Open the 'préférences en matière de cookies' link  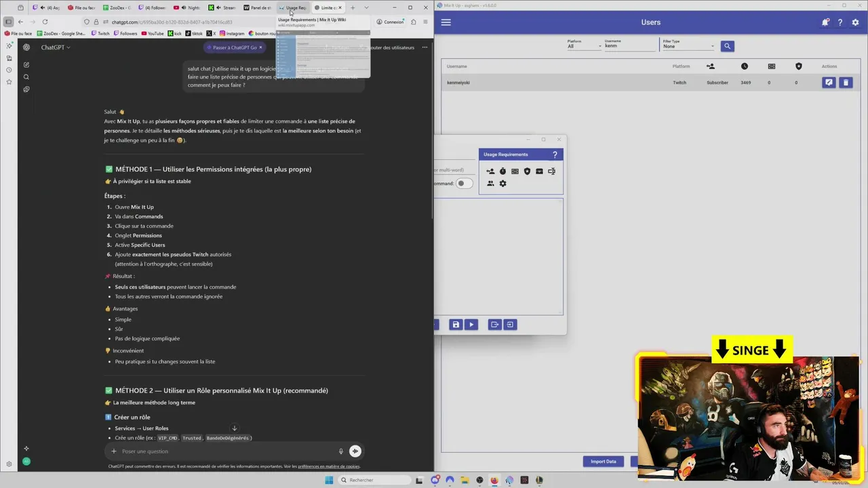[x=329, y=466]
